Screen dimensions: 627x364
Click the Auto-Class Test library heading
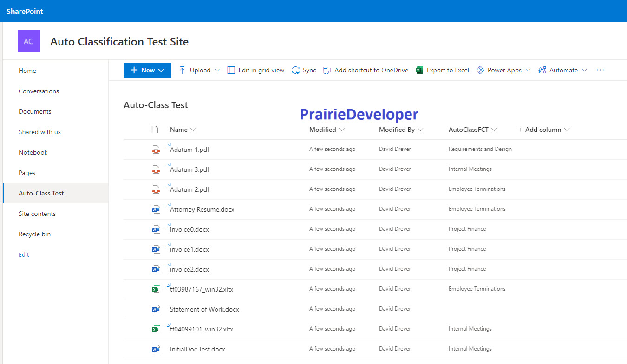156,105
